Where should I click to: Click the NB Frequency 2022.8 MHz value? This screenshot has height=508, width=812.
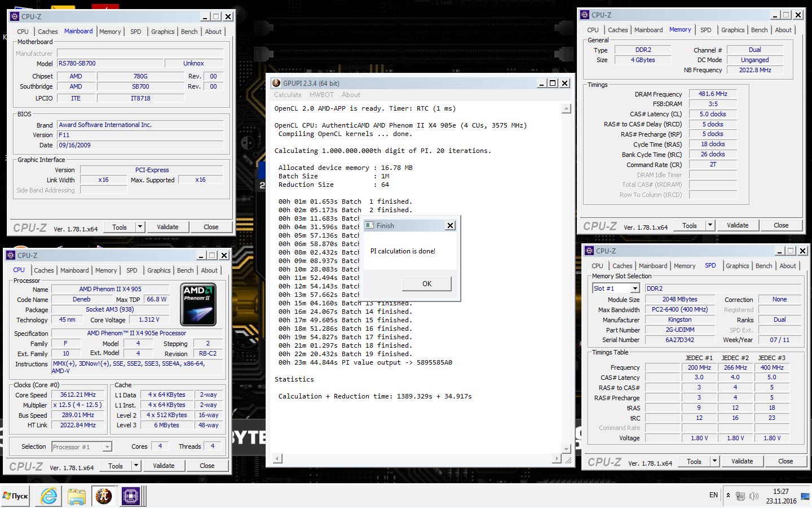point(755,70)
